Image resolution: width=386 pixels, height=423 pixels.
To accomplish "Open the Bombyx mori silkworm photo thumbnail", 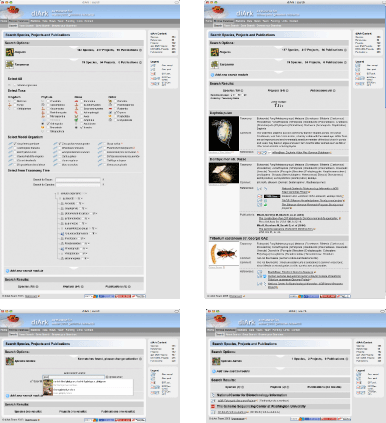I will (x=224, y=173).
